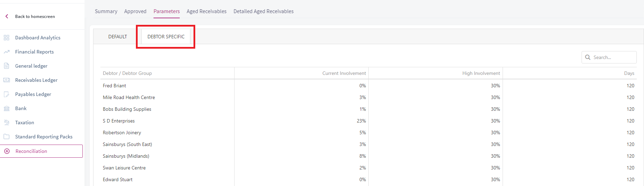The width and height of the screenshot is (644, 186).
Task: Click the Taxation scales icon
Action: tap(7, 123)
